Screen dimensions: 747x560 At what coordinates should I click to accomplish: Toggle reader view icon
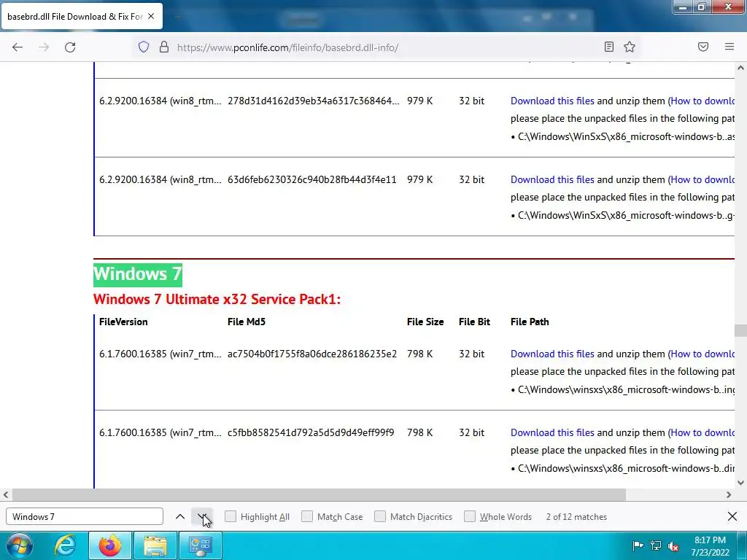[x=608, y=47]
